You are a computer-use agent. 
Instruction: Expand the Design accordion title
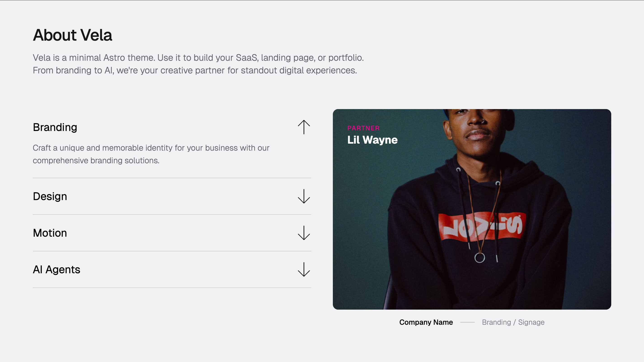(x=50, y=196)
